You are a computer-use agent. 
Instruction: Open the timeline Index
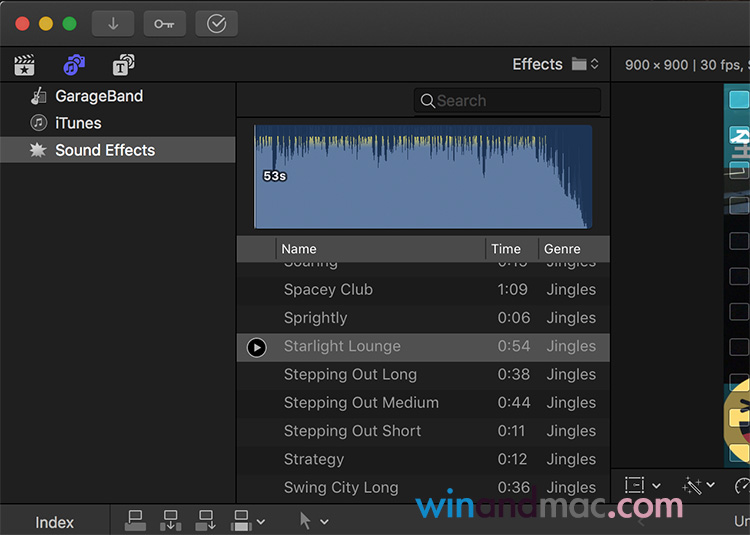tap(55, 522)
